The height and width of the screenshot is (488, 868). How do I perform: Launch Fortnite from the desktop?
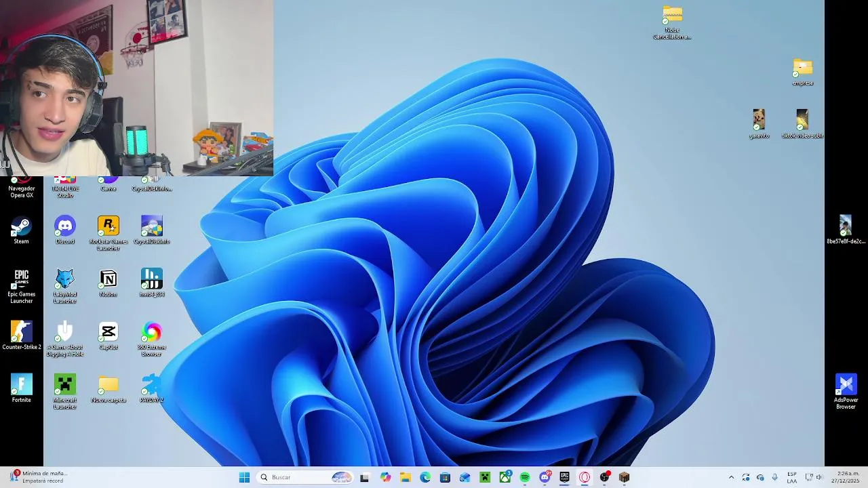coord(22,389)
